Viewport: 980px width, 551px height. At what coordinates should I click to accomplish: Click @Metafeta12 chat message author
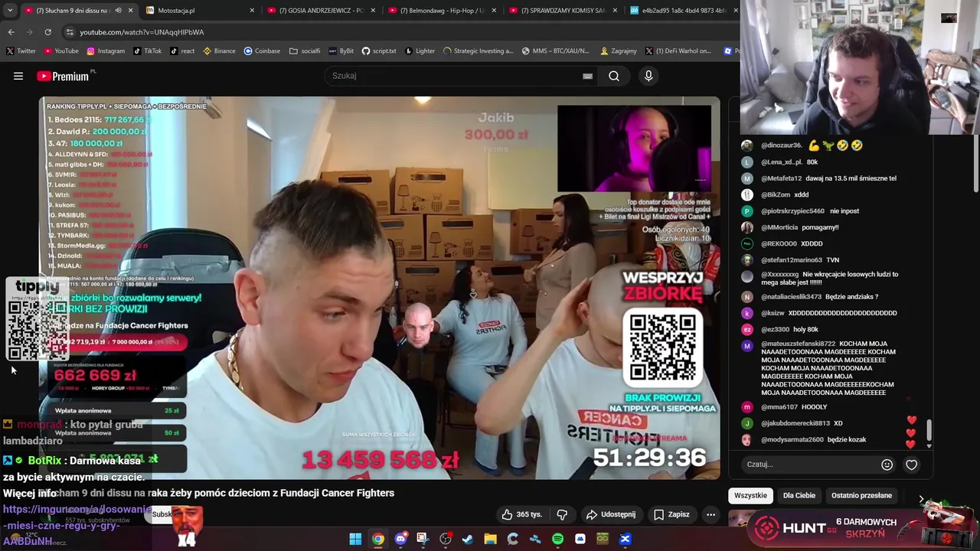point(781,178)
